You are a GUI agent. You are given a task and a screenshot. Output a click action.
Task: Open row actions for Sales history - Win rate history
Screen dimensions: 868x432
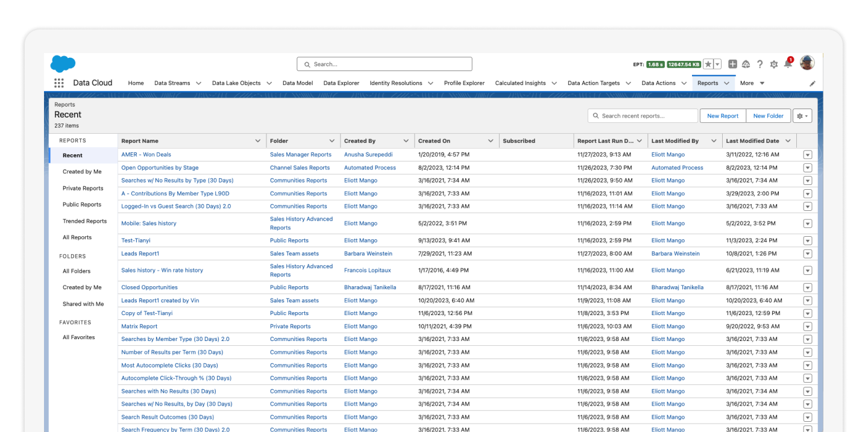point(808,271)
